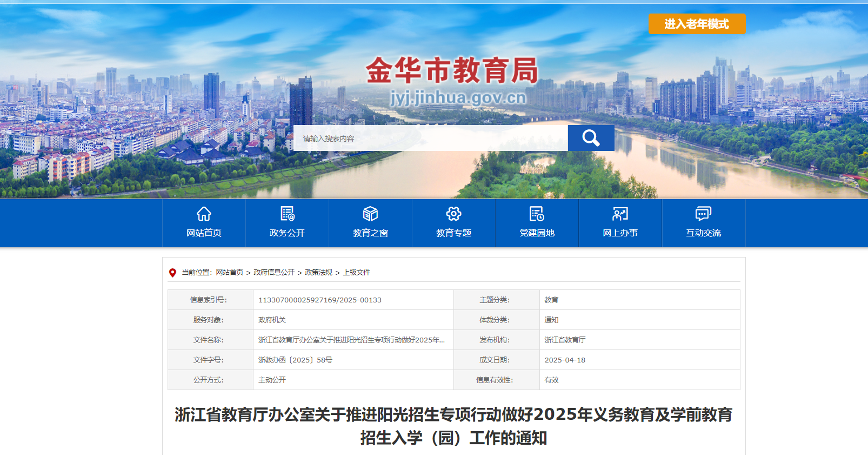Click the truncated 文件名称 value text

(351, 340)
